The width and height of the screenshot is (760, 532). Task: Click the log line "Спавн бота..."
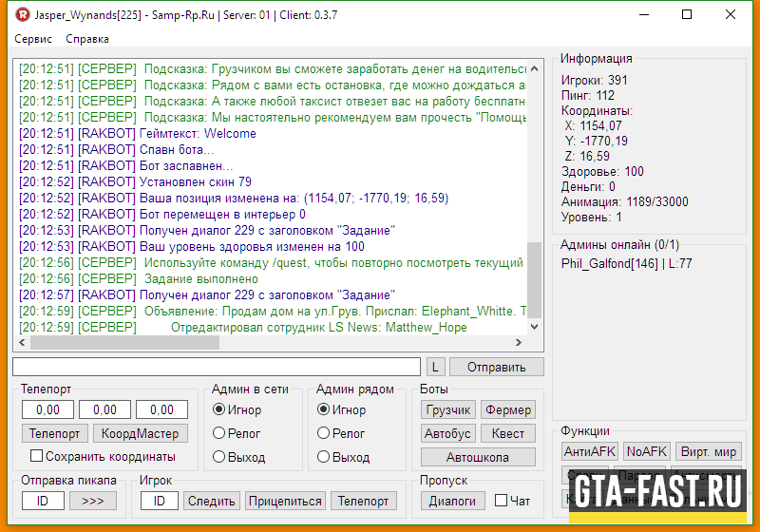(116, 150)
